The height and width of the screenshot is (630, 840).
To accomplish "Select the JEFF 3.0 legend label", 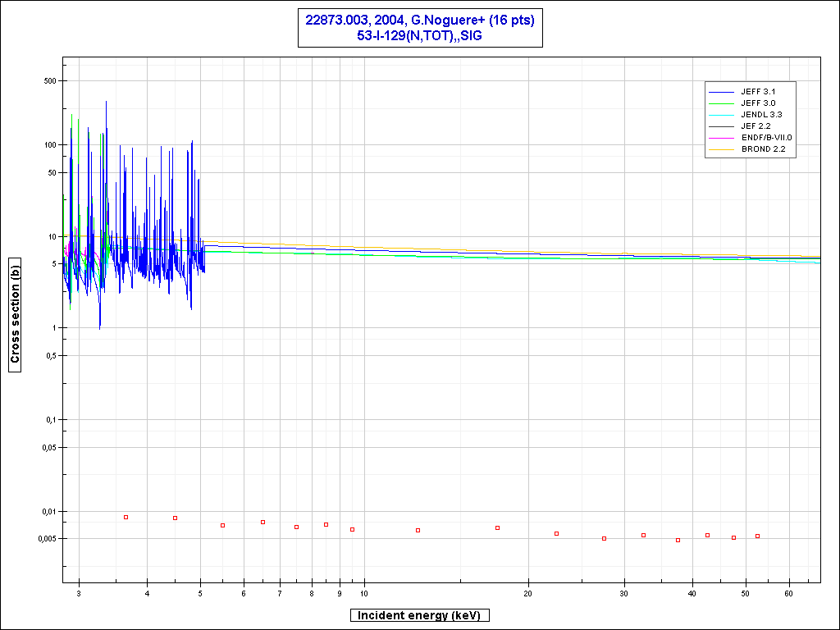I will tap(758, 103).
